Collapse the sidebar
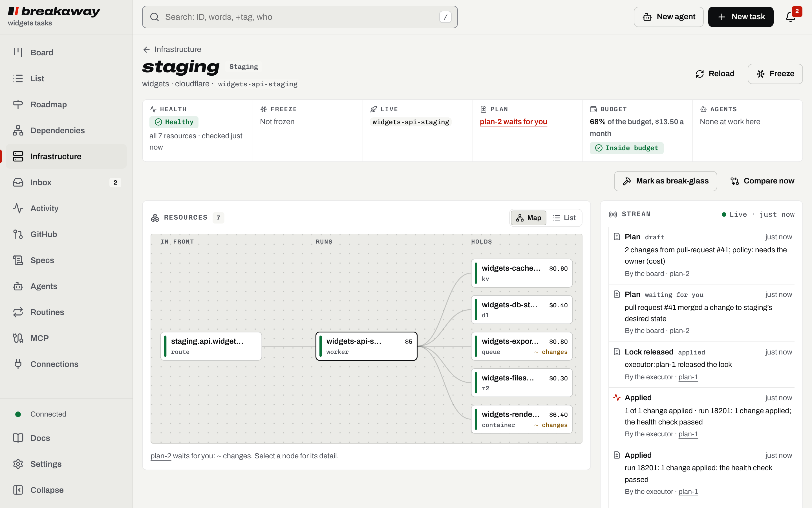Image resolution: width=812 pixels, height=508 pixels. click(67, 490)
